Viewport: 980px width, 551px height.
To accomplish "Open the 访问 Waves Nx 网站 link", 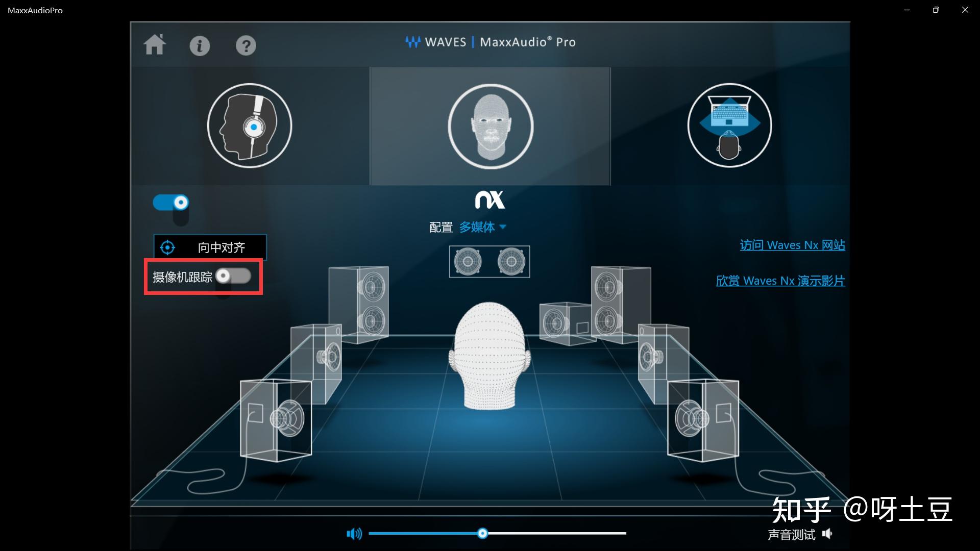I will point(792,245).
